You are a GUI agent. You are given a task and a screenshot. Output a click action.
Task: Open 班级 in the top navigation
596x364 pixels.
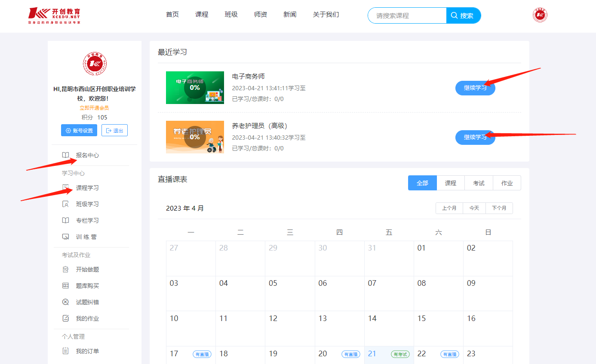(x=231, y=15)
